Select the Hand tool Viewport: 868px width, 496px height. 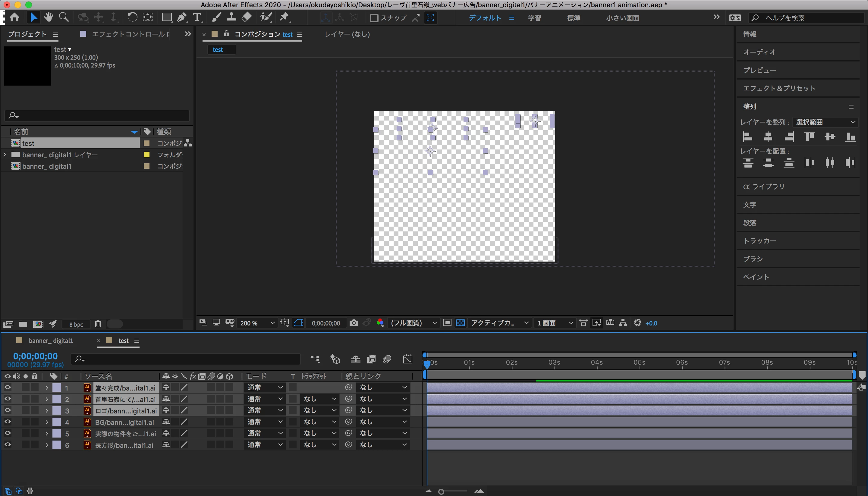pyautogui.click(x=49, y=17)
